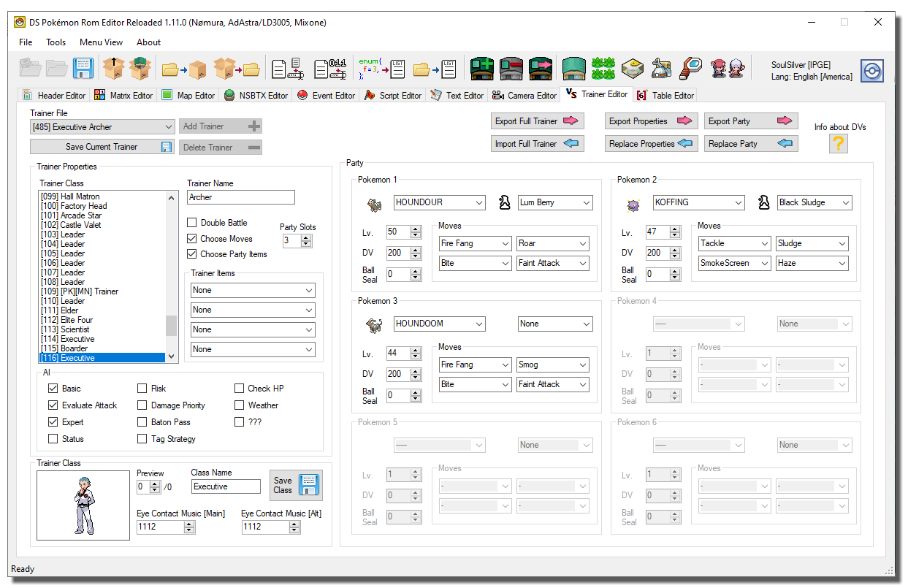Click the box with up arrow toolbar icon

113,69
